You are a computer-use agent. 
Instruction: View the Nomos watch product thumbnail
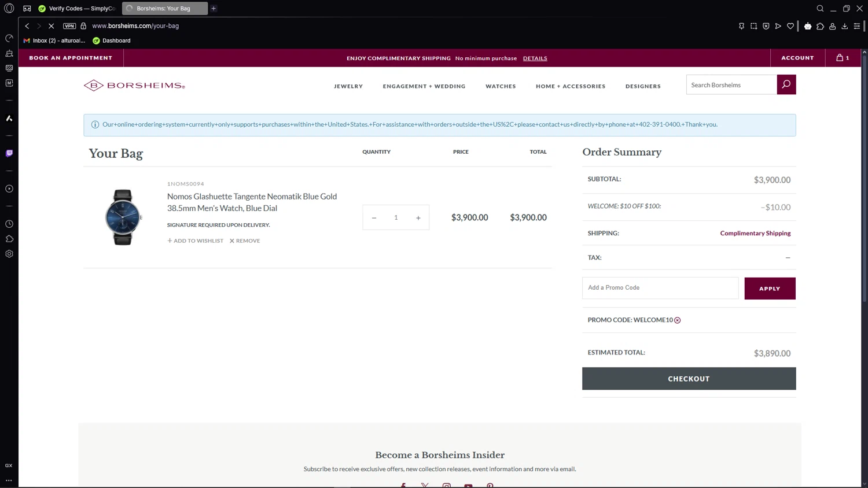pyautogui.click(x=123, y=217)
